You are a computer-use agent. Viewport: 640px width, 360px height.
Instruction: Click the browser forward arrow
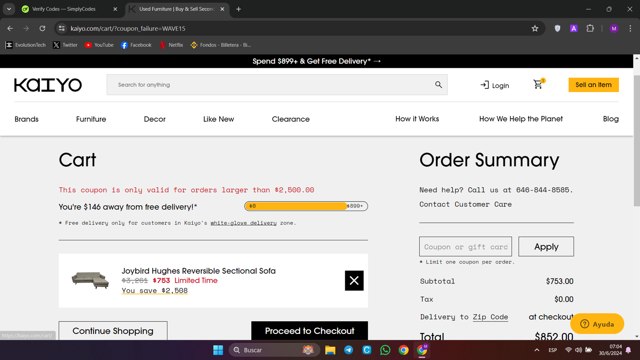click(26, 28)
